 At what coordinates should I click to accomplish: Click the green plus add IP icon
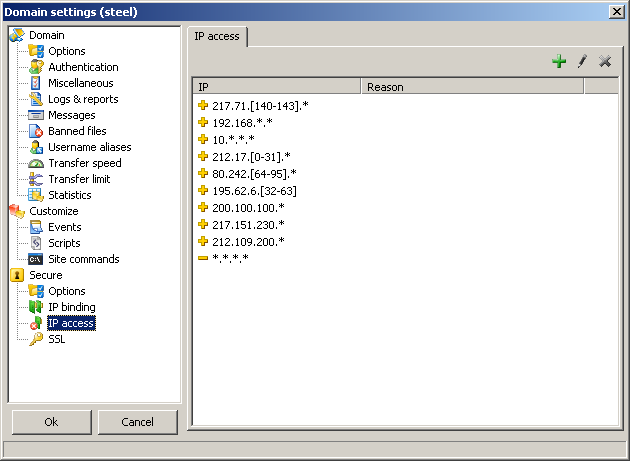(559, 62)
